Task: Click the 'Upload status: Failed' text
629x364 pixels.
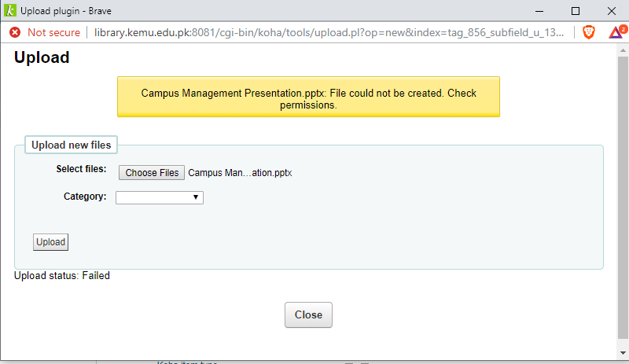Action: tap(62, 275)
